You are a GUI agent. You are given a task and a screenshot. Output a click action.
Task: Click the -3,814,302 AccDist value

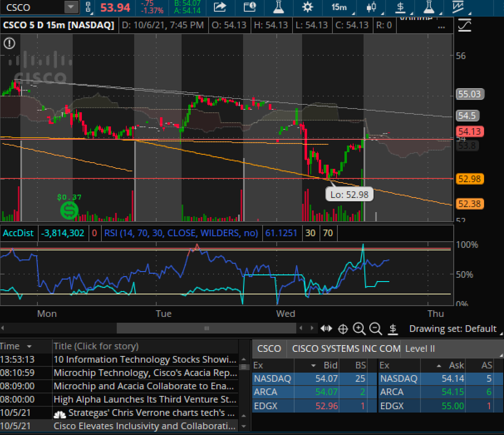tap(62, 232)
